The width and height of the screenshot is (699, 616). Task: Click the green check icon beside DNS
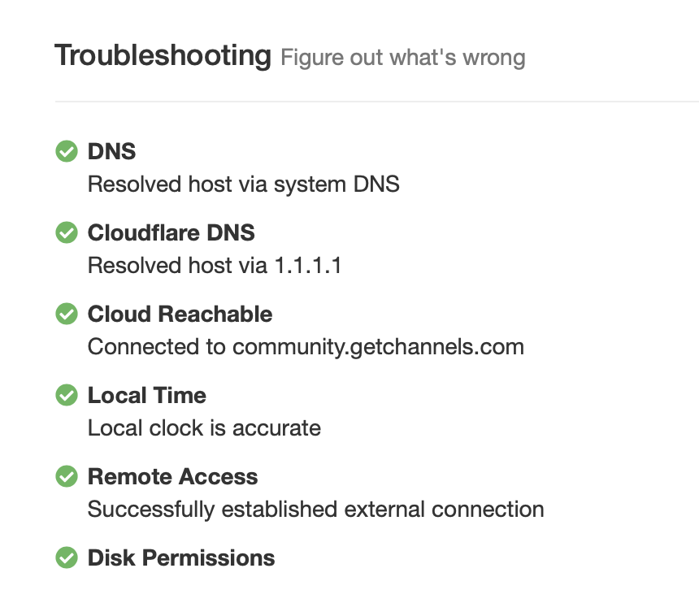[x=66, y=152]
